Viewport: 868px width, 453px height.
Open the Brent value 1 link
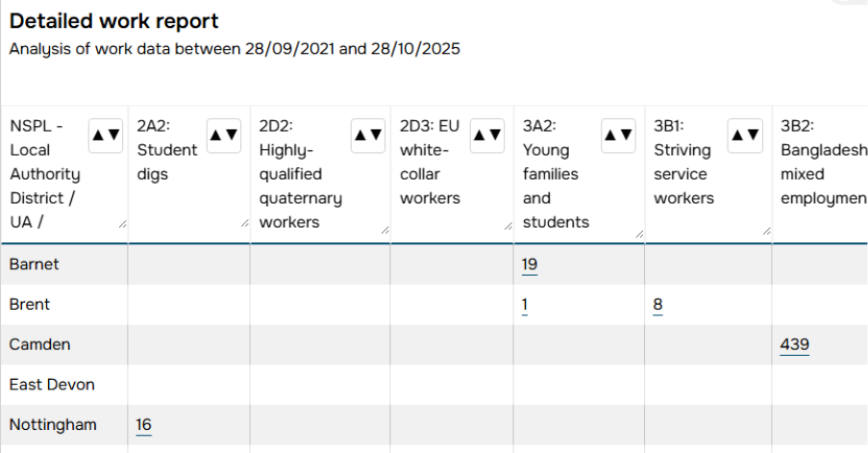526,305
